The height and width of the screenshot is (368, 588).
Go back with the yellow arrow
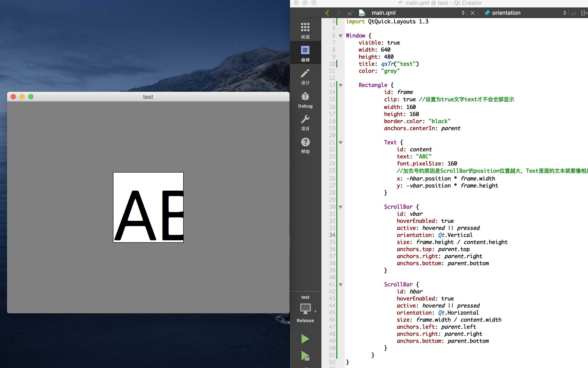point(327,13)
